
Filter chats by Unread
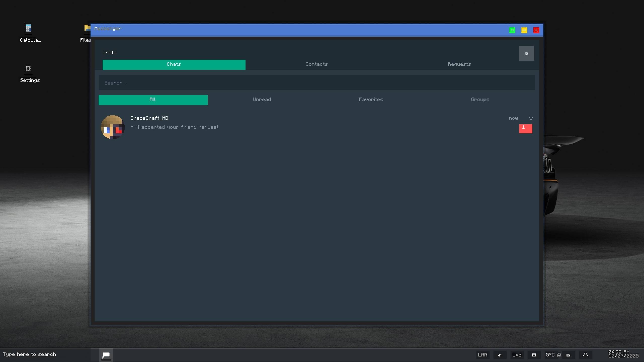point(262,100)
